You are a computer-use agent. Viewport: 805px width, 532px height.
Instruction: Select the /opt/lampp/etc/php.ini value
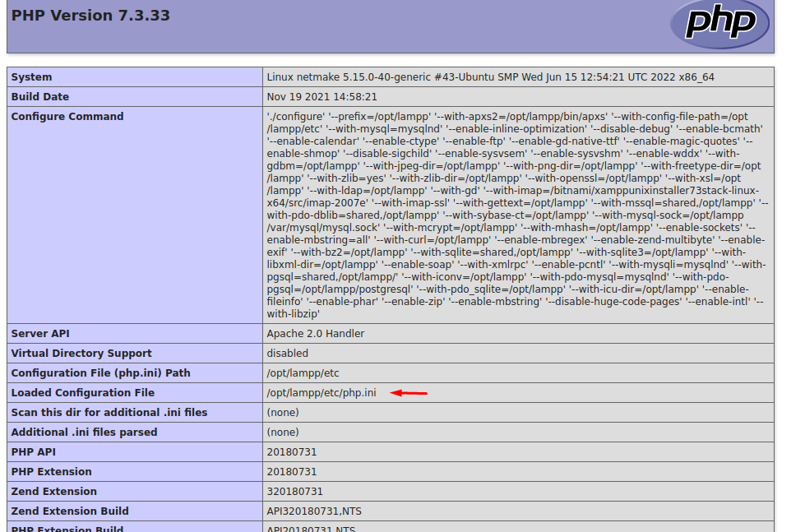[322, 393]
